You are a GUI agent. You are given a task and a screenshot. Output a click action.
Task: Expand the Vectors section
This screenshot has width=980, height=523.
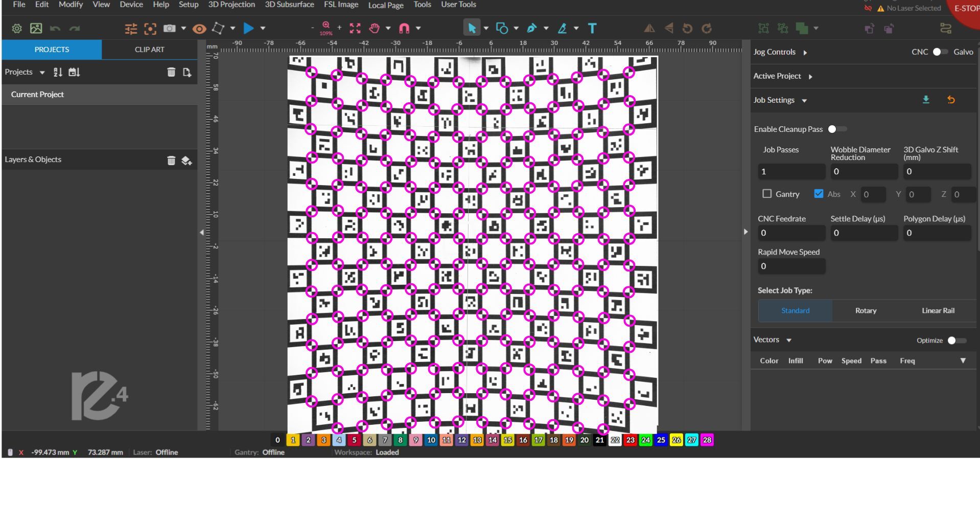(x=787, y=339)
